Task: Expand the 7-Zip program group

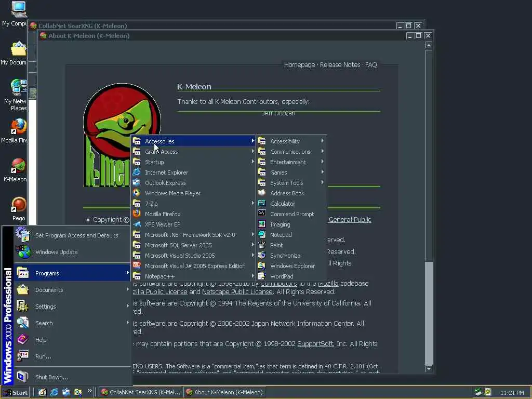Action: (x=193, y=204)
